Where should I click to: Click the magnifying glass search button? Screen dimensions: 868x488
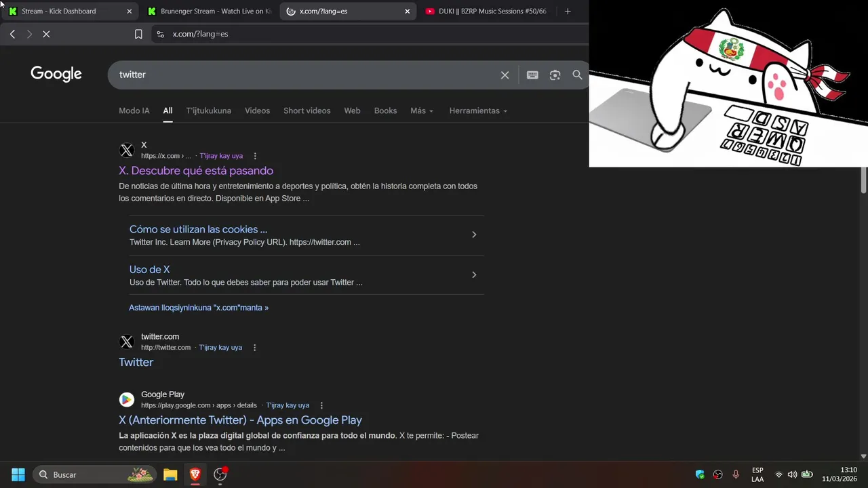[x=577, y=75]
